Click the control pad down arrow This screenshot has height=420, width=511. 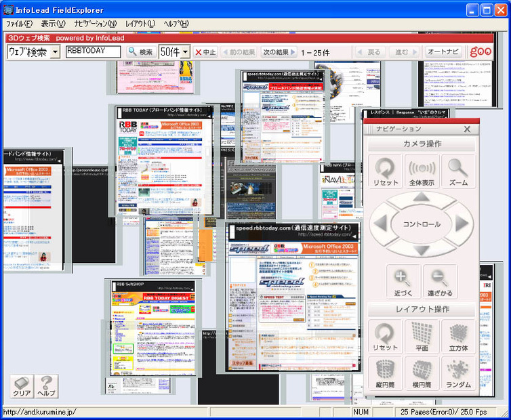tap(422, 250)
